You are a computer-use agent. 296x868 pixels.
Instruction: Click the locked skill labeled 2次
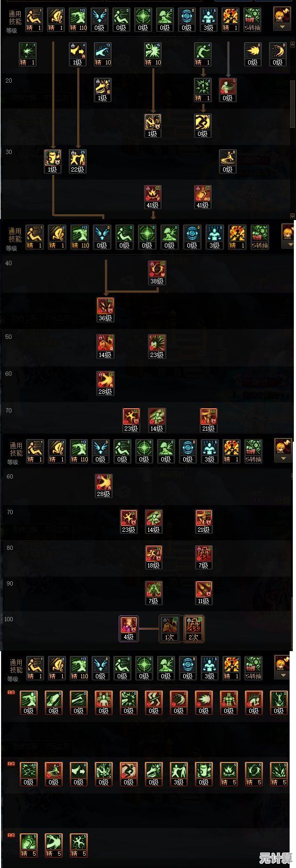[x=194, y=629]
